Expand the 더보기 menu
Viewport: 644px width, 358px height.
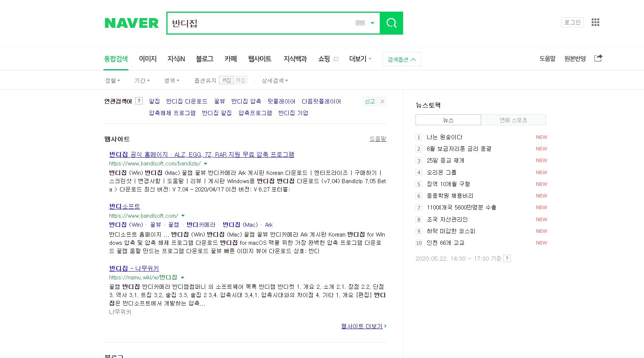[360, 59]
